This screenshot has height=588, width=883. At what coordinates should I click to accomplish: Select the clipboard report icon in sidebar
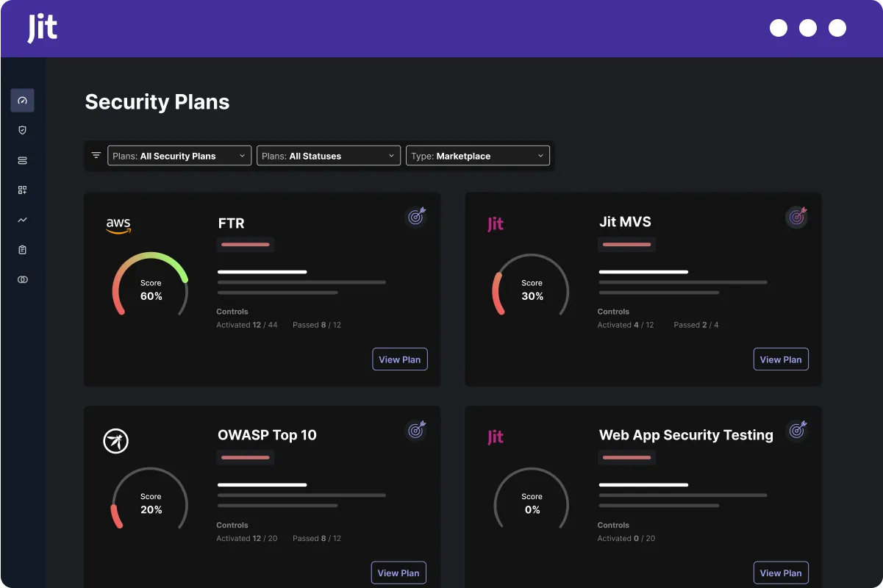click(22, 249)
